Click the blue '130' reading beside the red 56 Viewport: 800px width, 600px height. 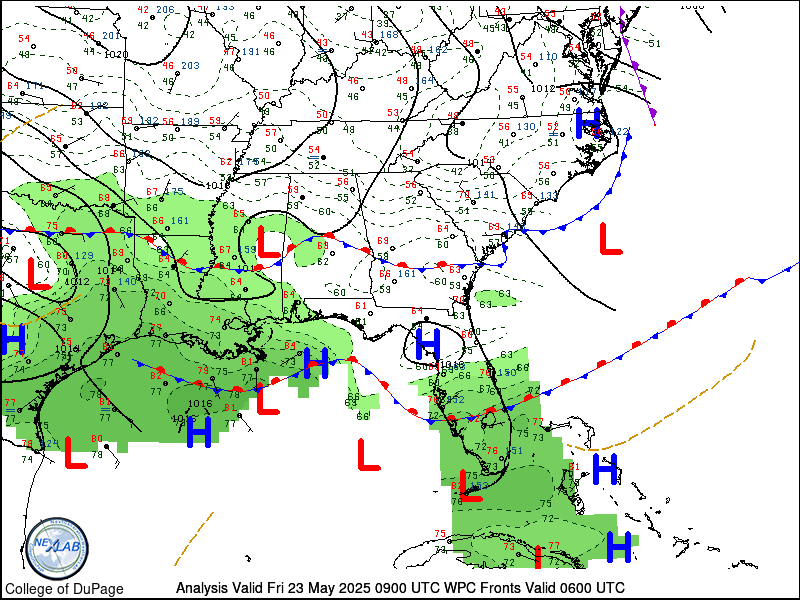(526, 127)
